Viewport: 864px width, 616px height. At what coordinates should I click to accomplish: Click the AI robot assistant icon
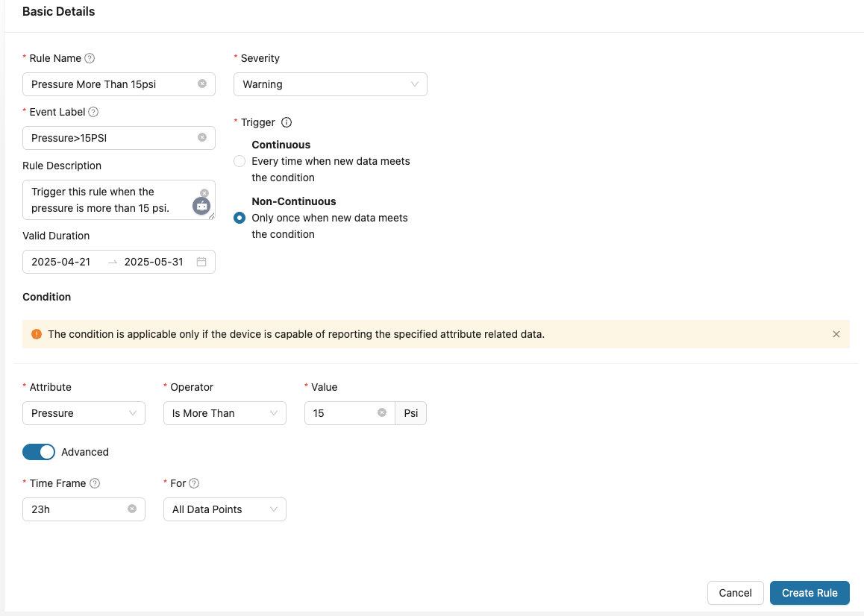click(x=201, y=206)
